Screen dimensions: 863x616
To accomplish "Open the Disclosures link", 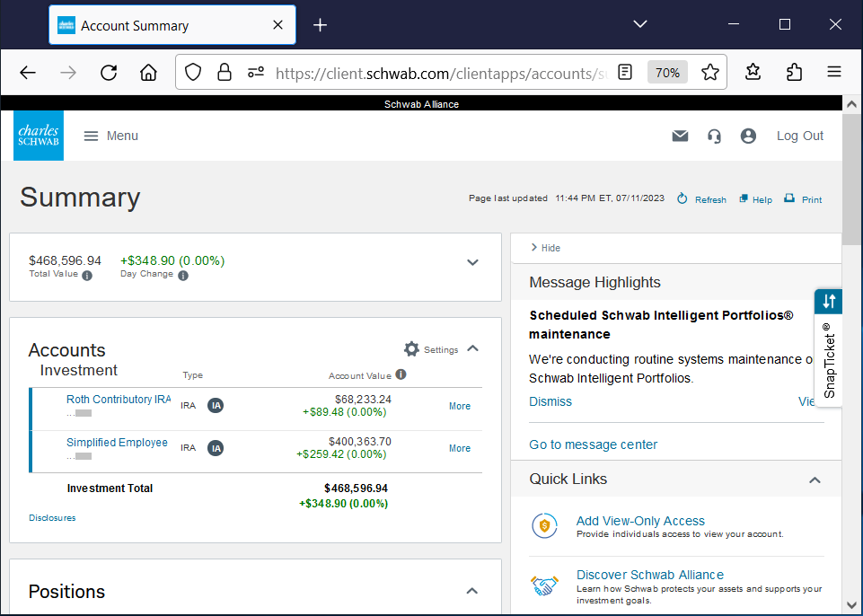I will (x=52, y=517).
